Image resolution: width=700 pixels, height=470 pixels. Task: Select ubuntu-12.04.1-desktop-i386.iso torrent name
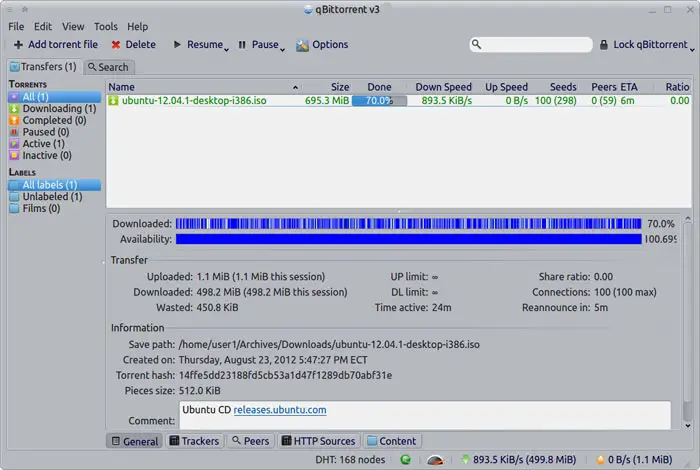point(194,100)
